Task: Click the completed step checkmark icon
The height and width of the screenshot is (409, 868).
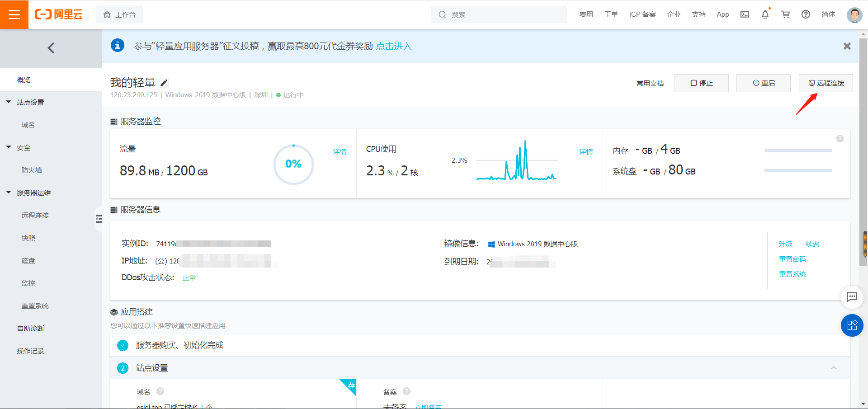Action: [123, 345]
